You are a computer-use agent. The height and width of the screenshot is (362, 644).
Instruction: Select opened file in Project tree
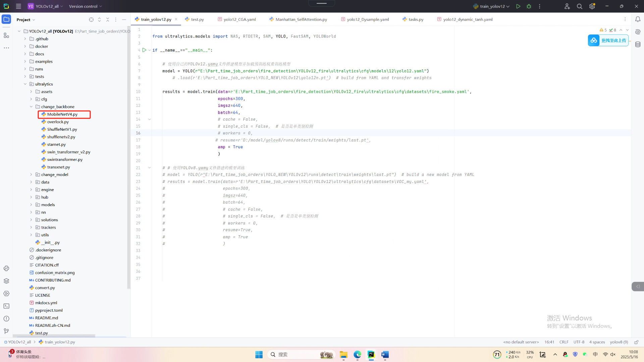[91, 20]
